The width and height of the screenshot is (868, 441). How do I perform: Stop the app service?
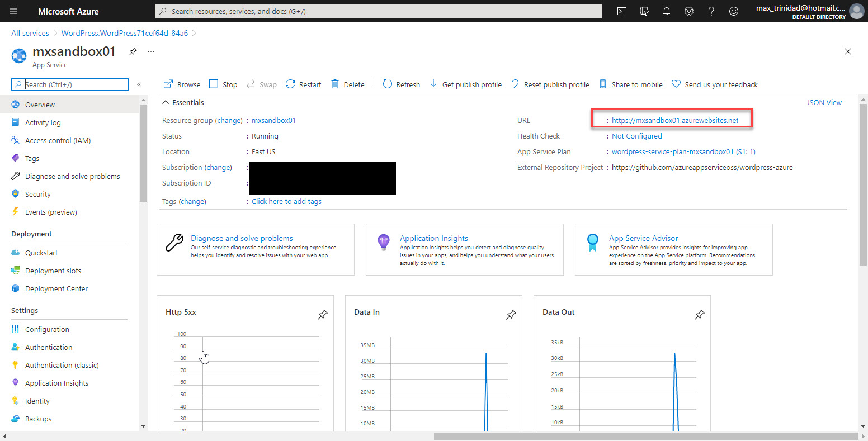(223, 84)
